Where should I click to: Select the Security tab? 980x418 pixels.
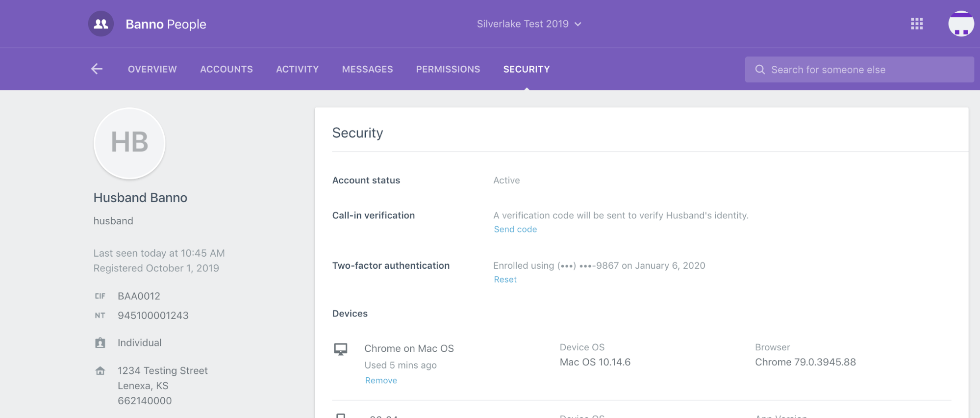pyautogui.click(x=527, y=69)
